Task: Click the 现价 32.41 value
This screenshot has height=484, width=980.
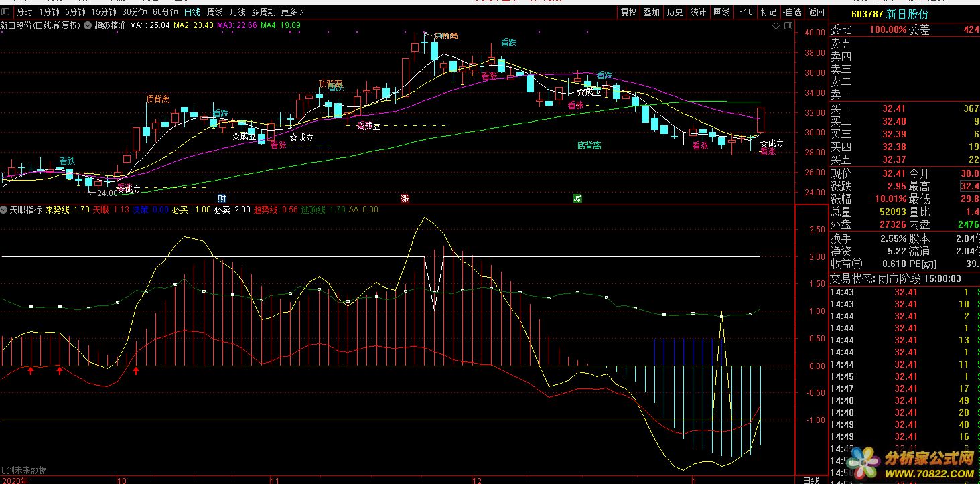Action: coord(894,173)
